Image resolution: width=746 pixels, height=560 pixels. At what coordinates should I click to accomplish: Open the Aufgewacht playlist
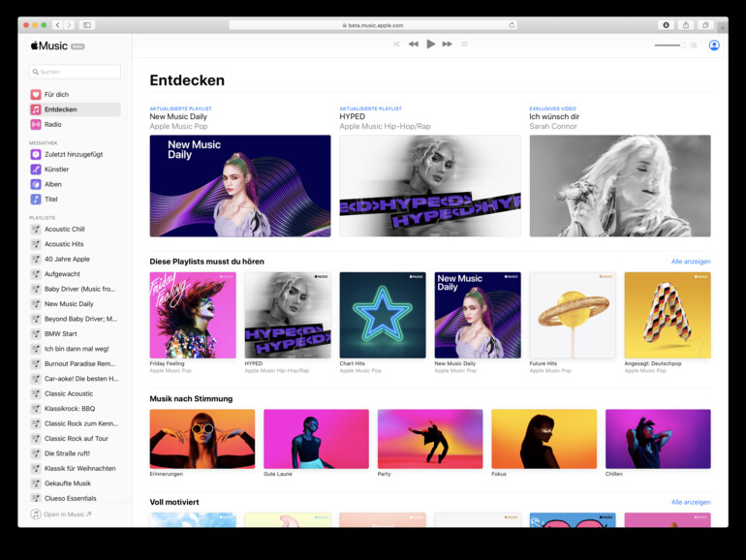[x=75, y=274]
